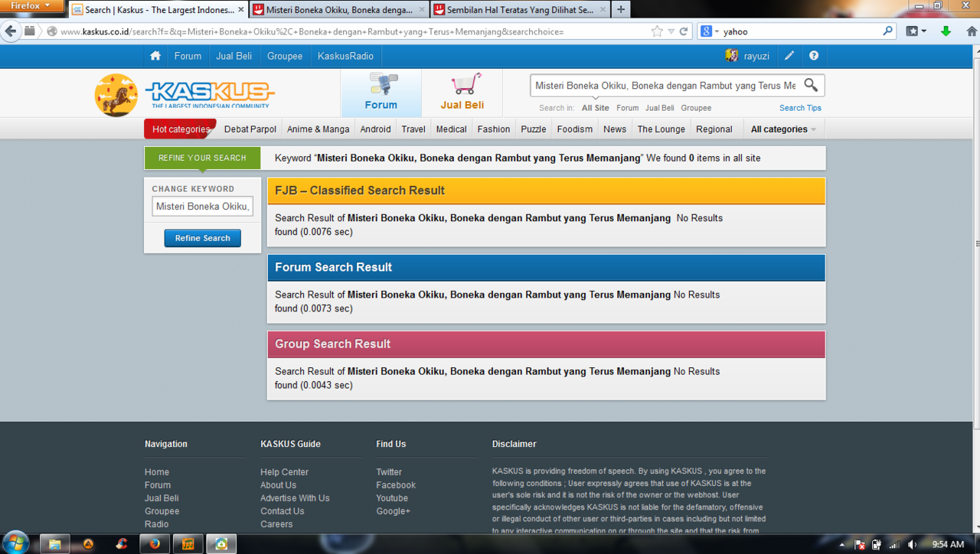Open the downloads green arrow icon
The height and width of the screenshot is (554, 980).
[946, 31]
